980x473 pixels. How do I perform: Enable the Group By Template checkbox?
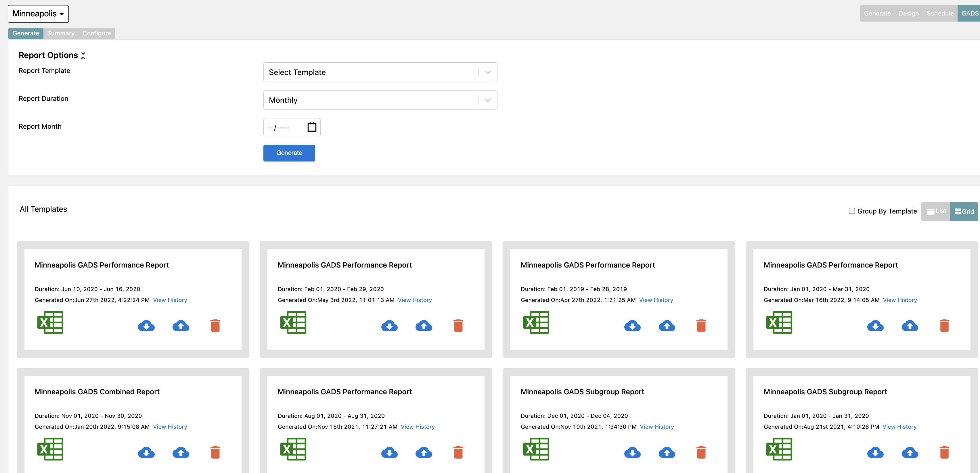click(x=852, y=211)
